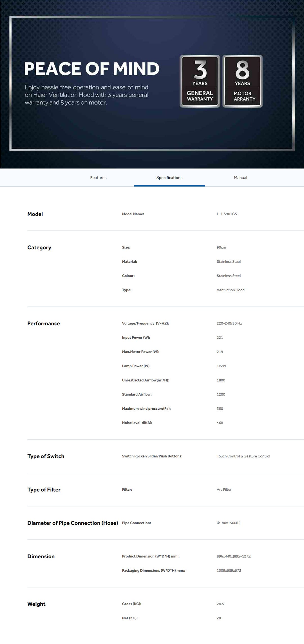This screenshot has width=304, height=644.
Task: Click the Model section heading
Action: [x=35, y=214]
